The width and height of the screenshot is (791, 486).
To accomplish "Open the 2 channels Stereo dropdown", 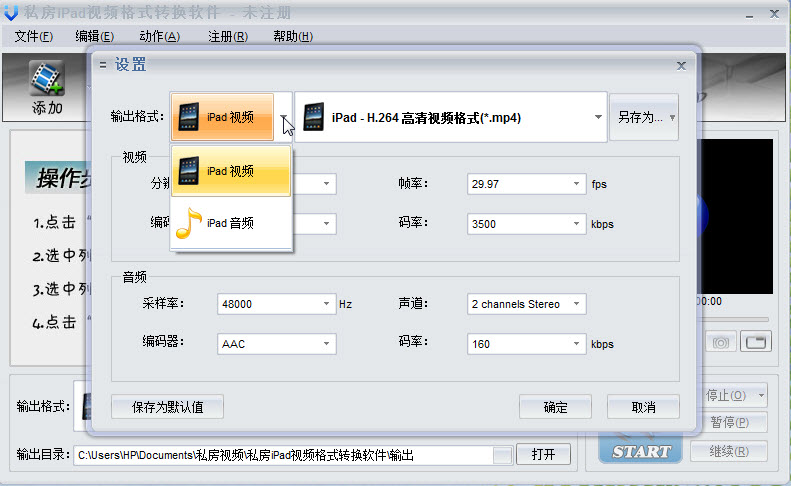I will [x=526, y=304].
